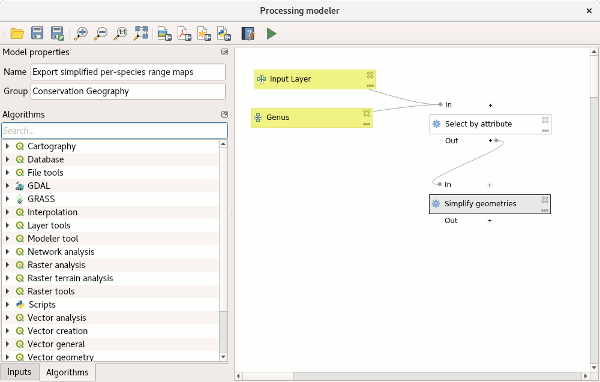600x382 pixels.
Task: Expand the Interpolation group
Action: (x=7, y=212)
